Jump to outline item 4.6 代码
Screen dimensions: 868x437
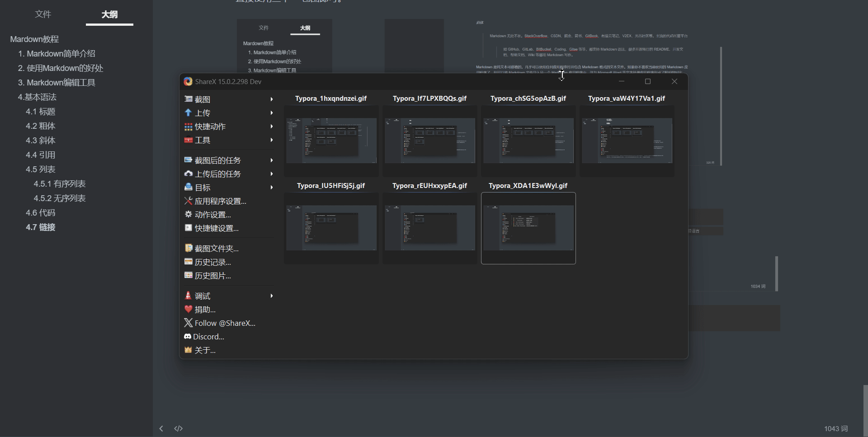pos(41,213)
